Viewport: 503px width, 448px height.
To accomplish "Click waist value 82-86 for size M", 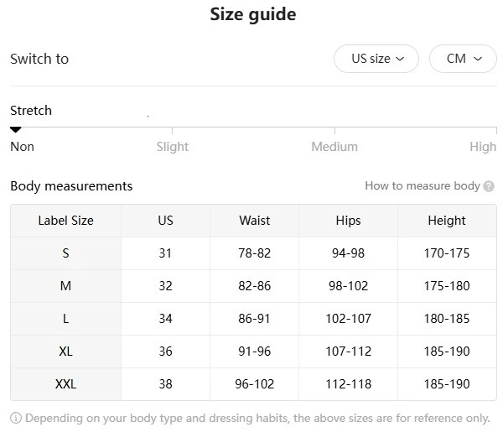I will click(x=254, y=286).
